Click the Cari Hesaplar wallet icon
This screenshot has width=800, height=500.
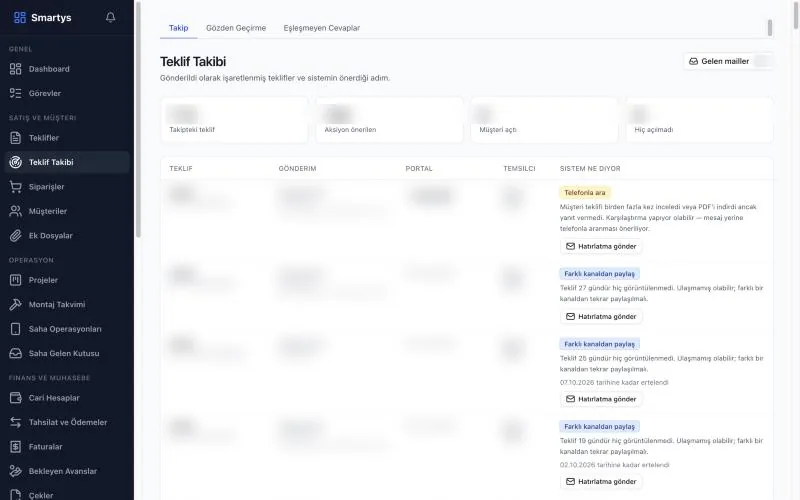click(x=15, y=398)
